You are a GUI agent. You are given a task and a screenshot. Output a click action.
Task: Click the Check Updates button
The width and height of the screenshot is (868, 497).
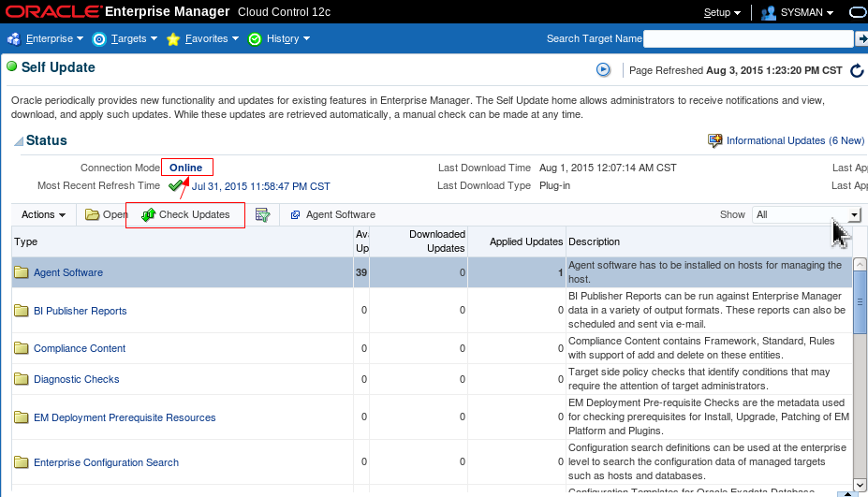coord(186,214)
